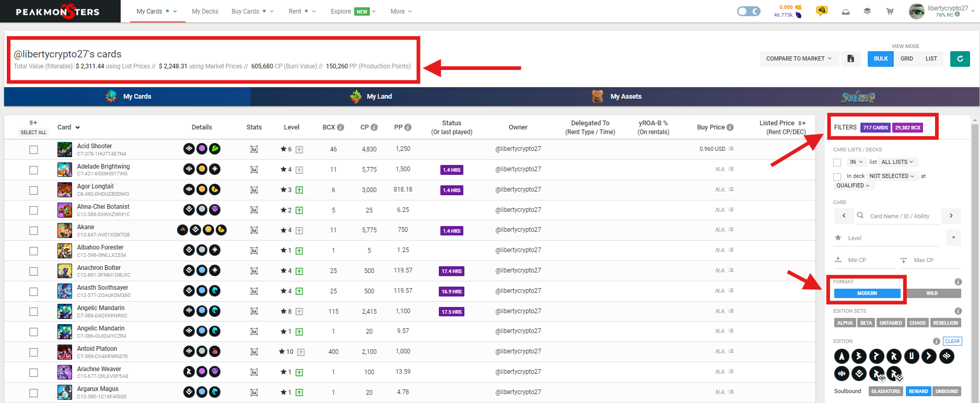Expand the Buy Cards nav dropdown
The image size is (980, 403).
pos(252,11)
